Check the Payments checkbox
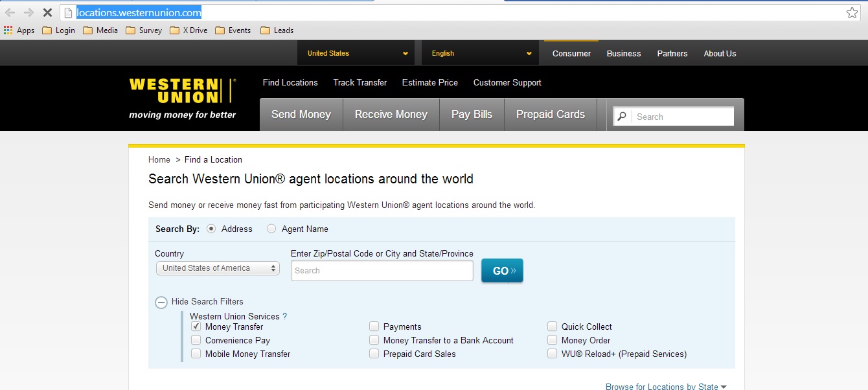 tap(374, 327)
